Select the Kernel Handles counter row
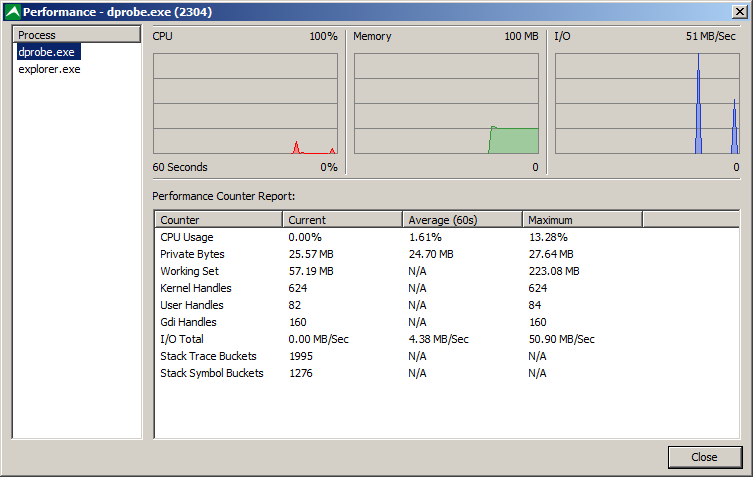Screen dimensions: 753x477 (x=447, y=288)
